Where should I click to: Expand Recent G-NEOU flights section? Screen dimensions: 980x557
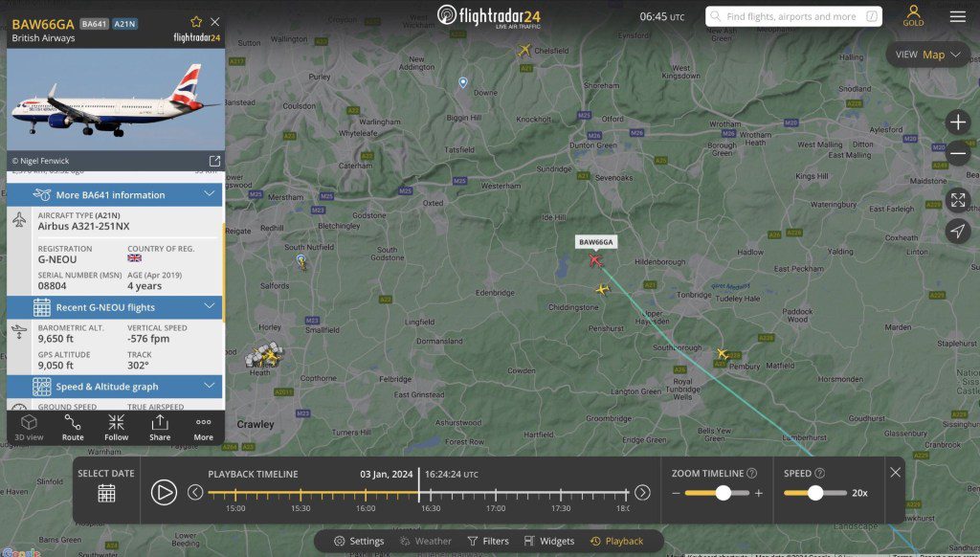click(x=115, y=307)
